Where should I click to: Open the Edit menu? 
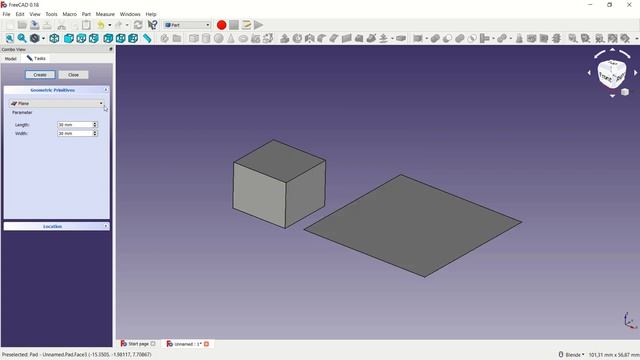[x=20, y=14]
